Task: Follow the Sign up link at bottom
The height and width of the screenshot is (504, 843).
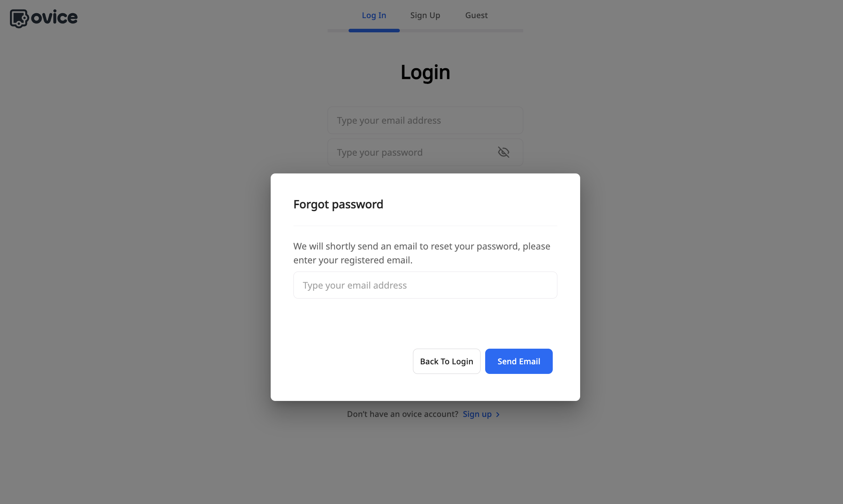Action: [x=477, y=414]
